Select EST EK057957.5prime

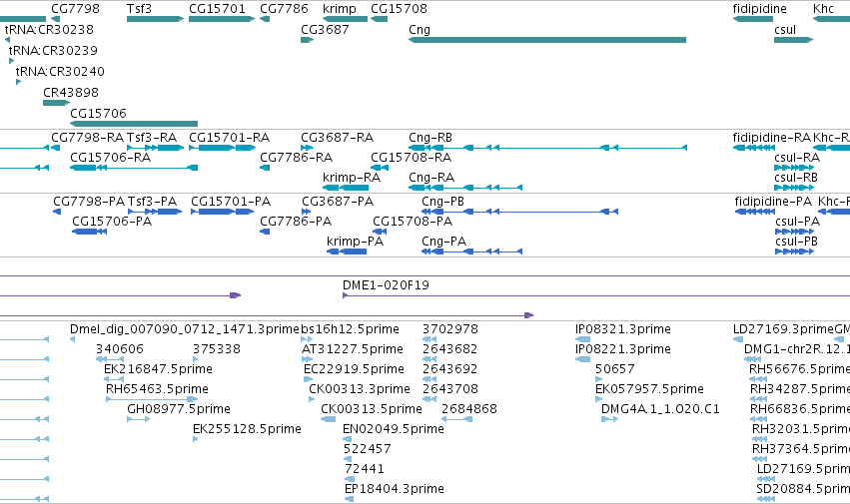click(598, 399)
